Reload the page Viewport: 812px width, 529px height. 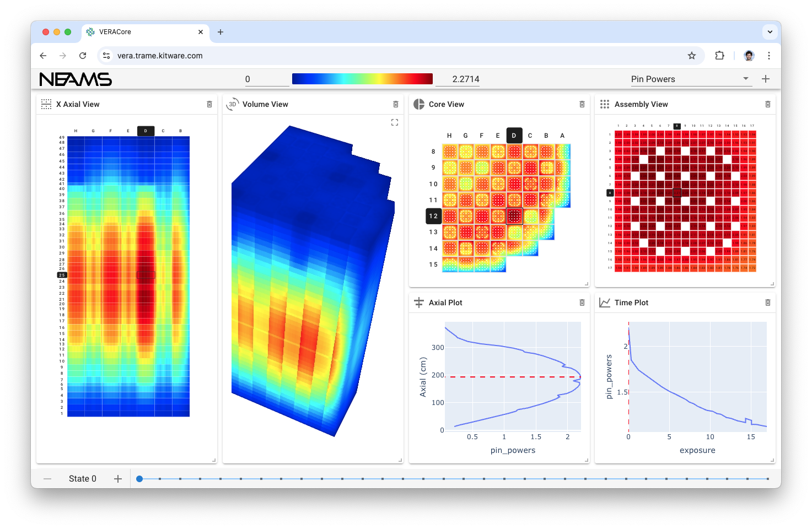(83, 56)
